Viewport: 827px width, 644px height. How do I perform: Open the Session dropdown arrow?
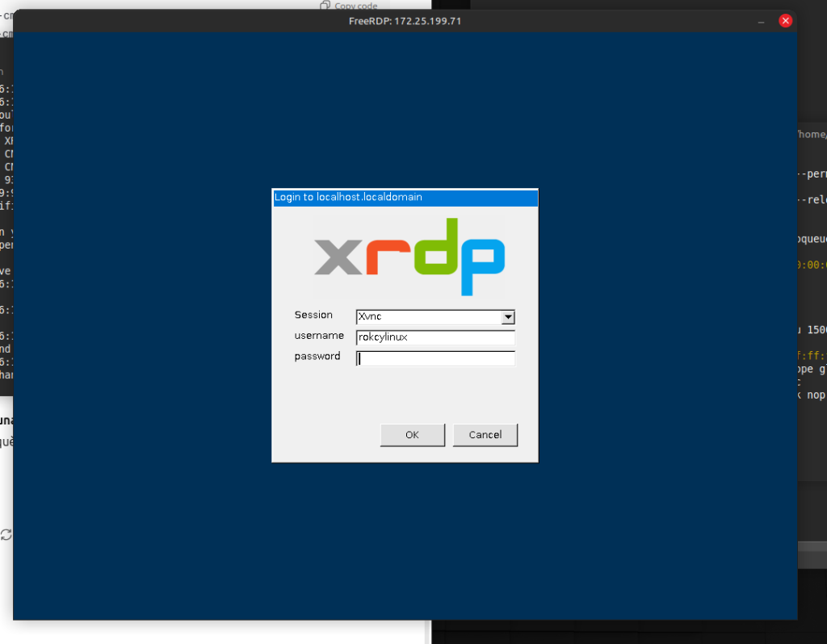pos(508,317)
